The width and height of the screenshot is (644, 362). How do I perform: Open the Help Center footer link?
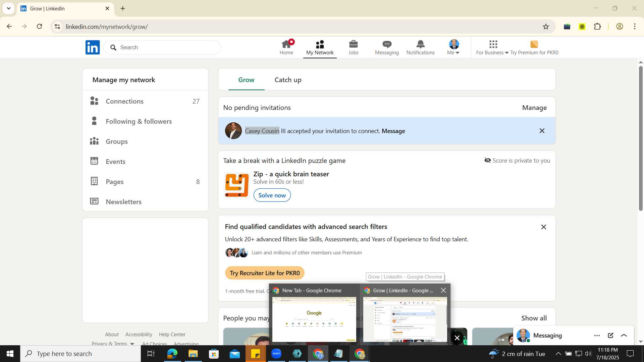click(x=172, y=335)
